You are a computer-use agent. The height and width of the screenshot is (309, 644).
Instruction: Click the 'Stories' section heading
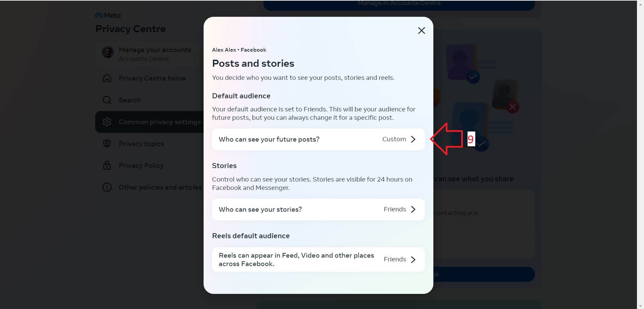pos(224,166)
